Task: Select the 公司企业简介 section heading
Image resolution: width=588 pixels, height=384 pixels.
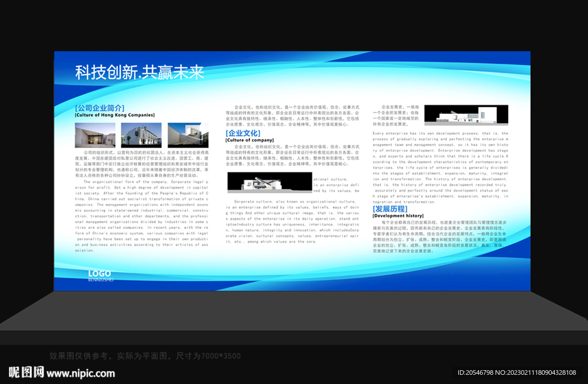Action: tap(100, 107)
